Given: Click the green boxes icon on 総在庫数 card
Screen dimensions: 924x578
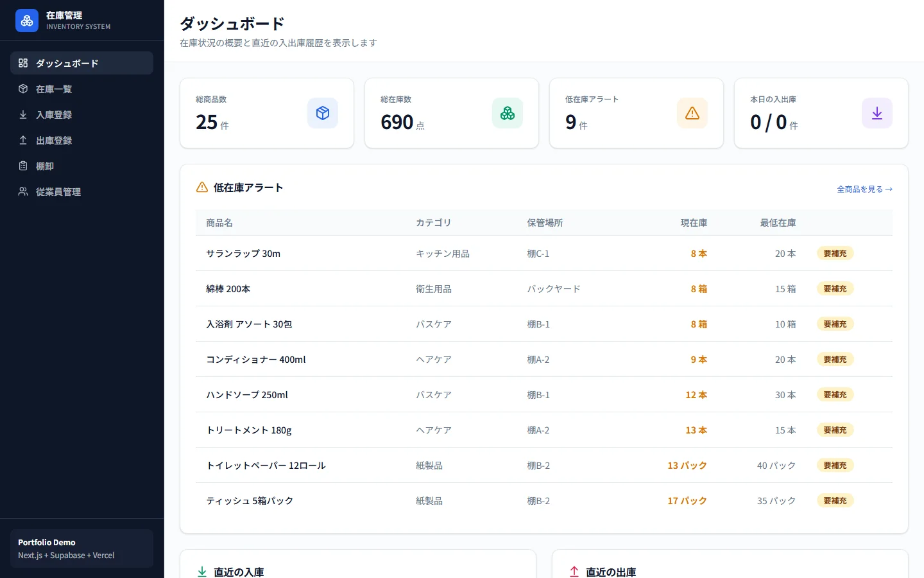Looking at the screenshot, I should (508, 113).
